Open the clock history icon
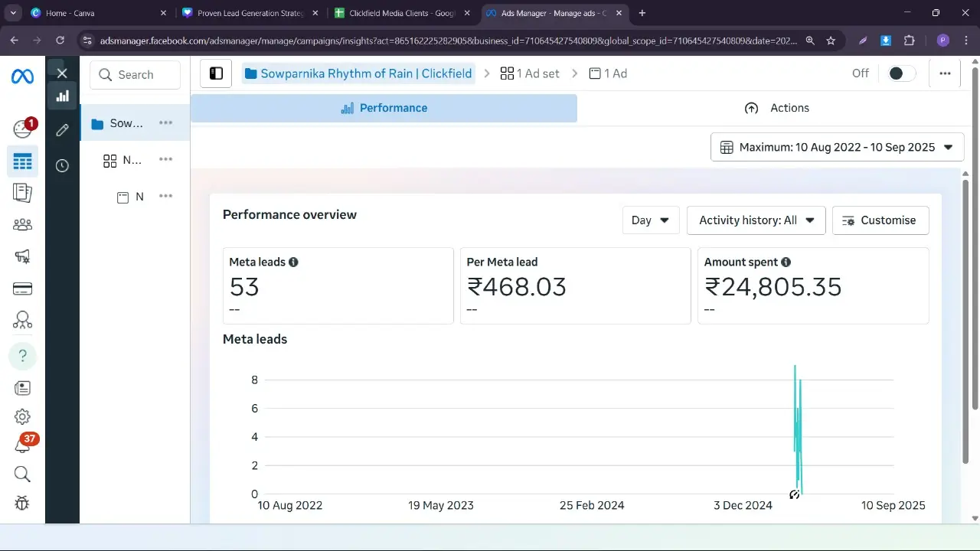Viewport: 980px width, 551px height. pyautogui.click(x=62, y=165)
